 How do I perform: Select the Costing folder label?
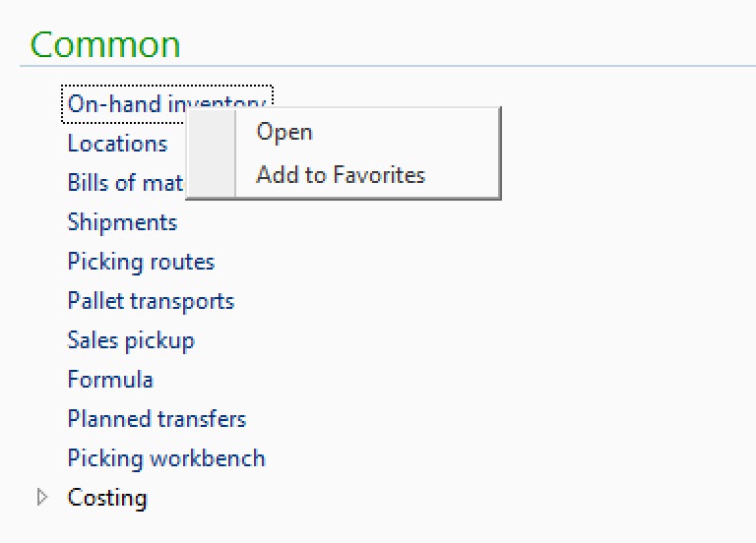tap(107, 498)
